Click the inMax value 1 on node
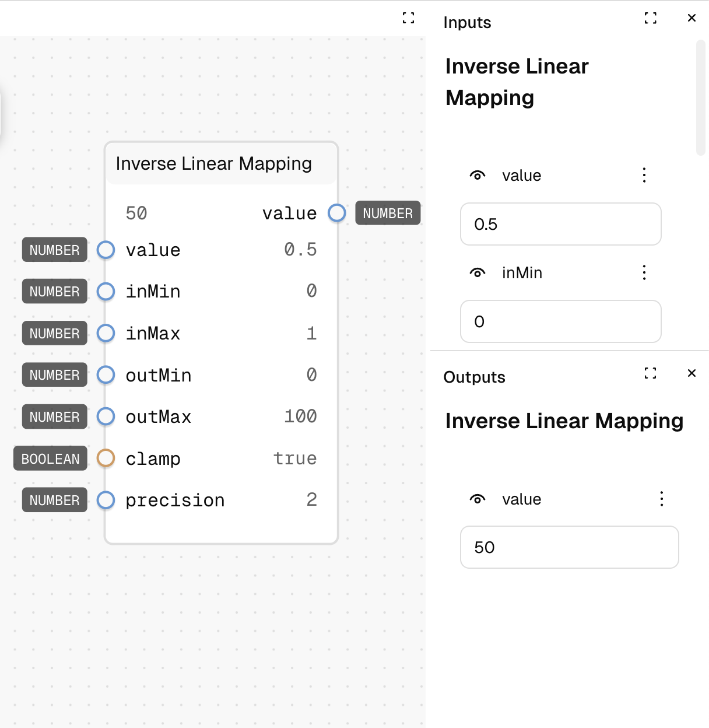This screenshot has width=709, height=728. 312,333
